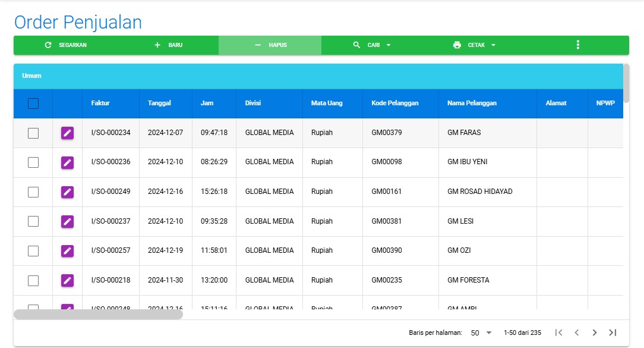Click the previous page arrow

point(576,333)
